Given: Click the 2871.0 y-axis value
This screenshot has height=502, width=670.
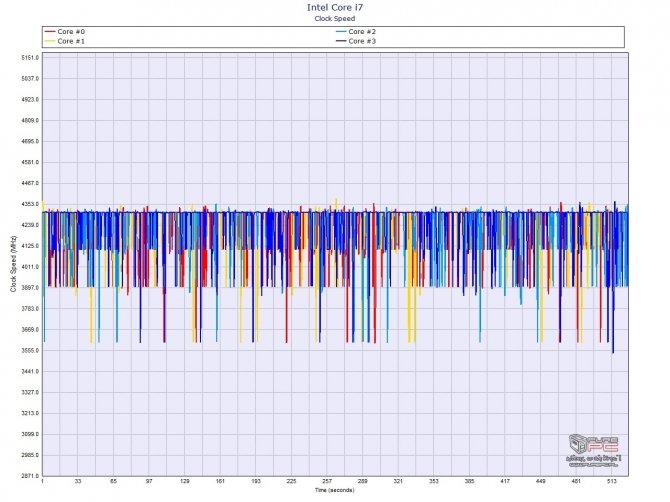Looking at the screenshot, I should 30,476.
